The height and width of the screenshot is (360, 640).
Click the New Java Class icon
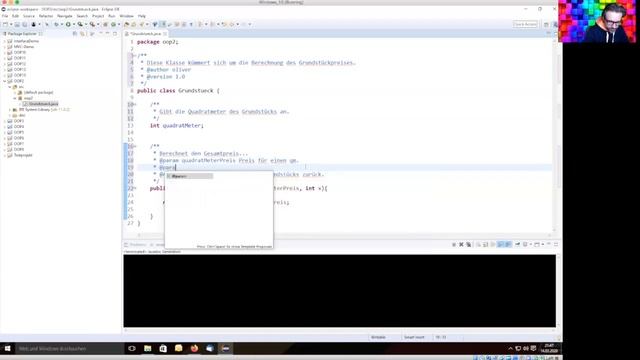[x=113, y=24]
